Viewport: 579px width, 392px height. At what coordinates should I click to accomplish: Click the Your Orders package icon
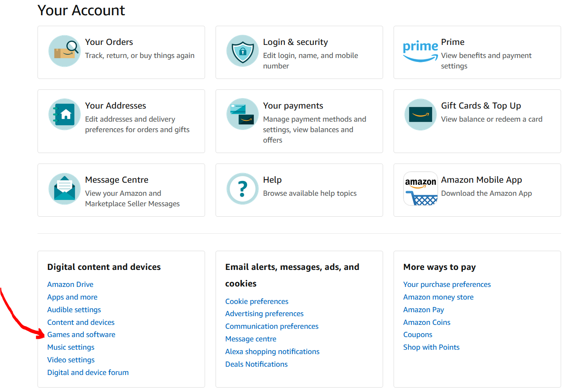65,51
